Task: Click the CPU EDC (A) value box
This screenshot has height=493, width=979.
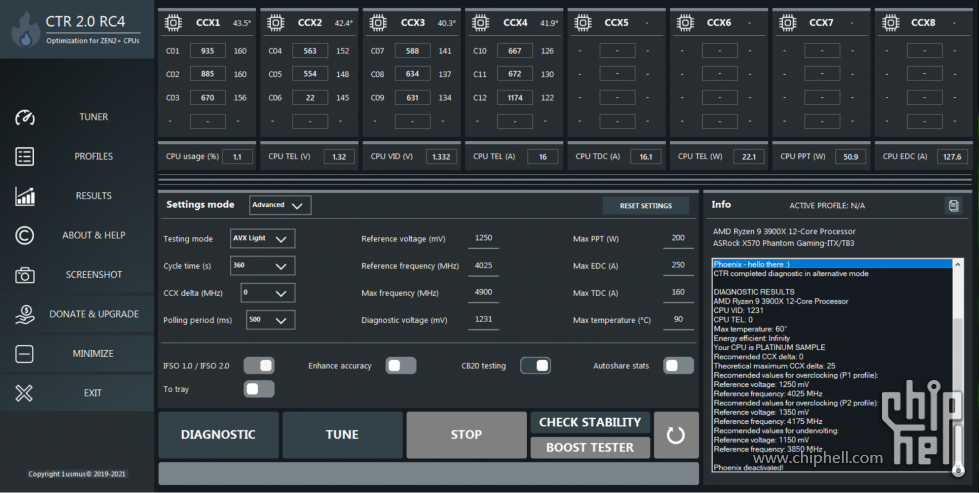Action: click(952, 157)
